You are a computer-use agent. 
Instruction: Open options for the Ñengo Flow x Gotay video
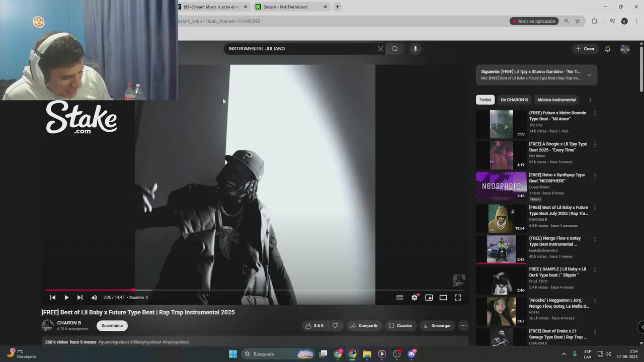(x=595, y=239)
